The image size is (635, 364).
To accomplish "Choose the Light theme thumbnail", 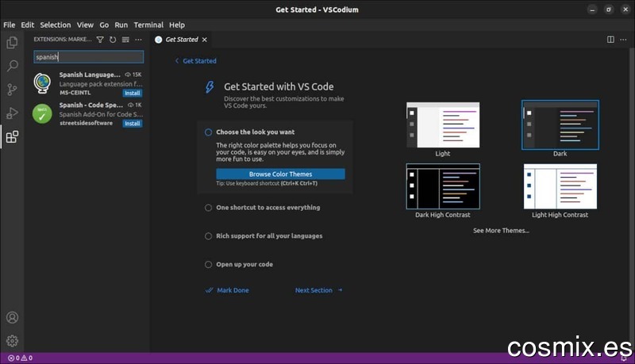I will click(x=443, y=125).
